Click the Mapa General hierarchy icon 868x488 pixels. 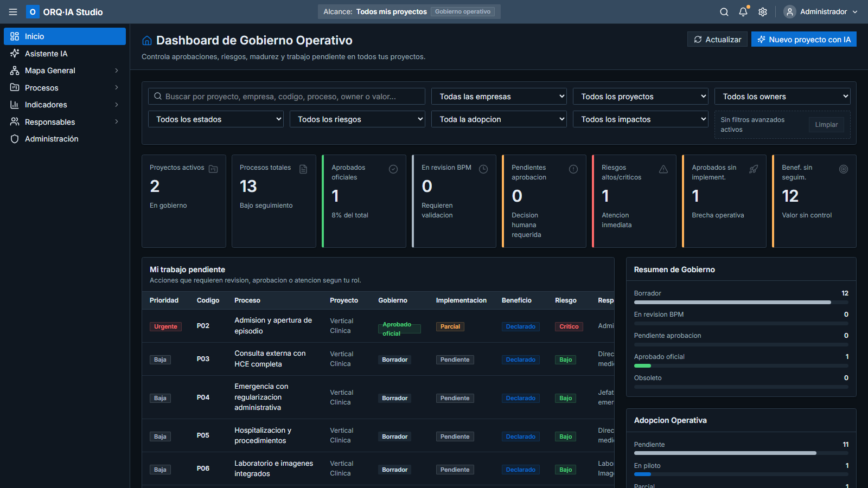(x=15, y=70)
